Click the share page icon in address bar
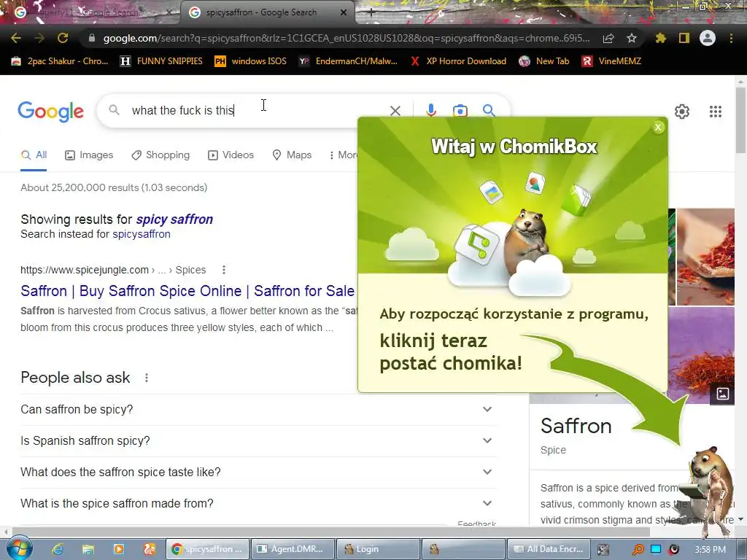Image resolution: width=747 pixels, height=560 pixels. coord(608,39)
